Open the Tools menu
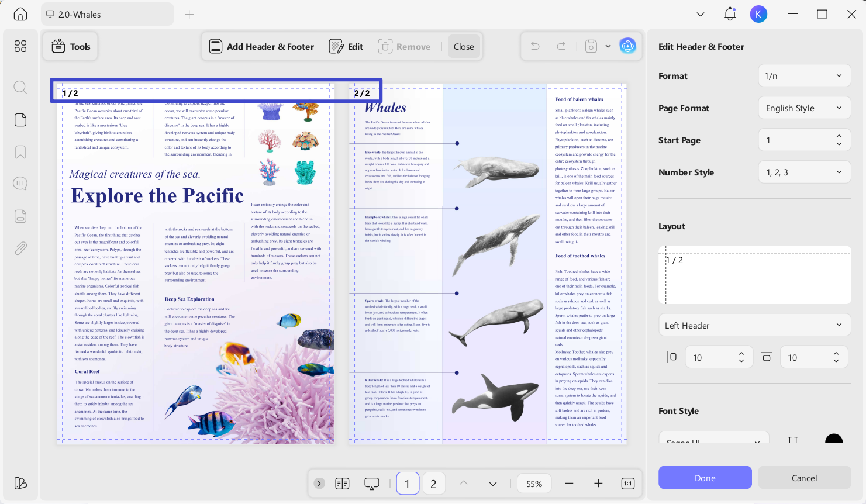The width and height of the screenshot is (866, 504). 71,47
